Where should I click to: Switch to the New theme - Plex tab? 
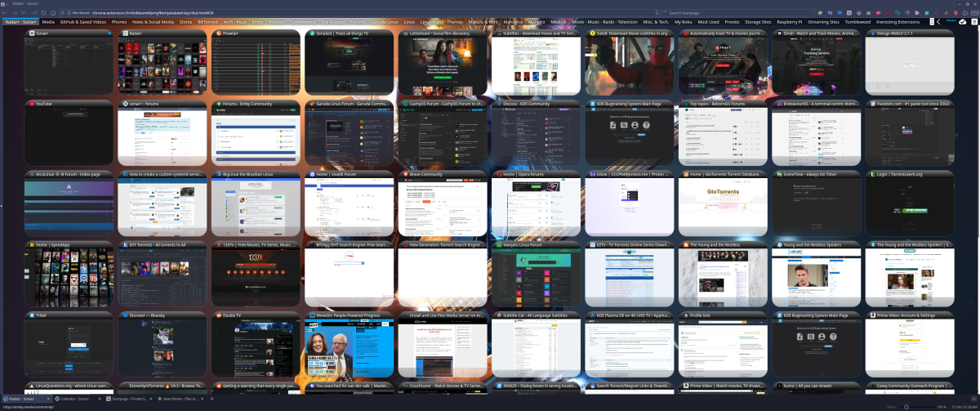[180, 399]
